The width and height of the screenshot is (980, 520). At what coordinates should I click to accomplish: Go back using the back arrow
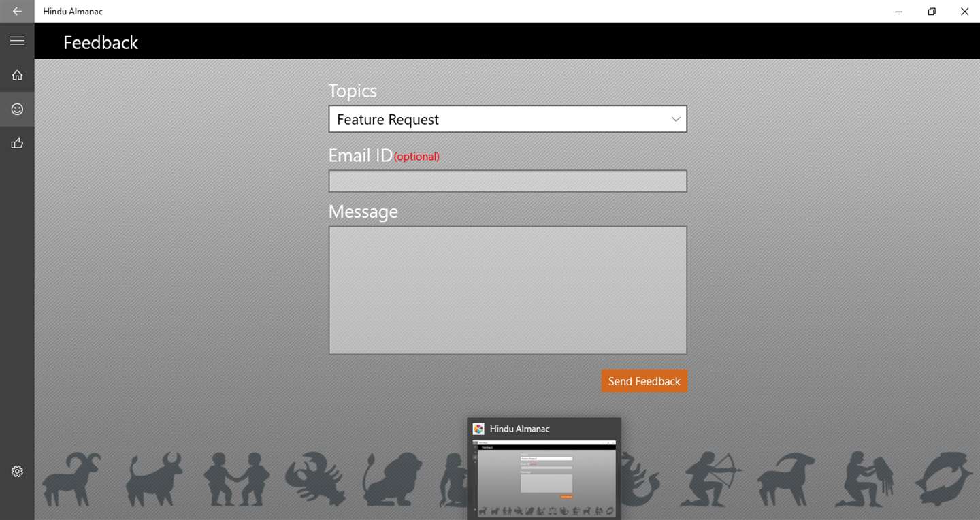click(17, 12)
